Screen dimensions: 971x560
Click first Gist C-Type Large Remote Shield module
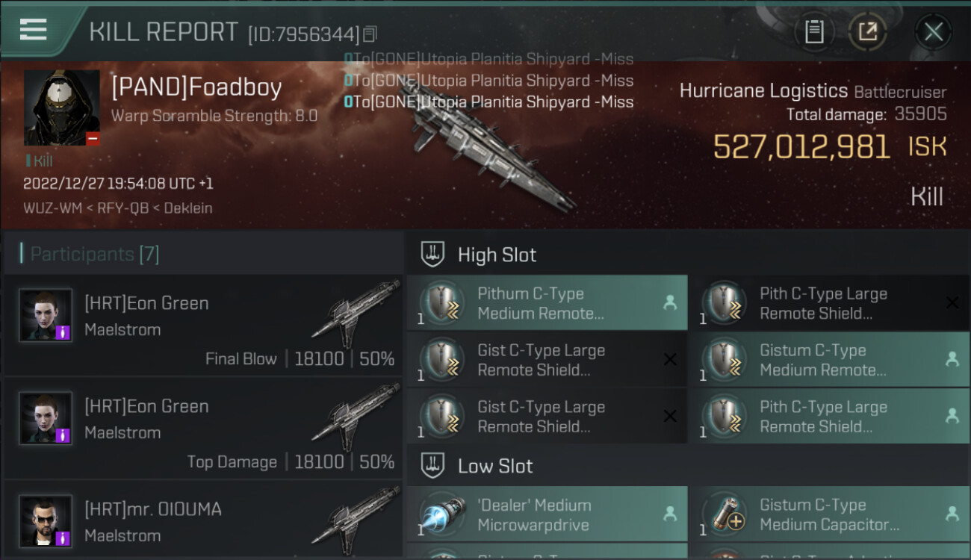[x=547, y=360]
